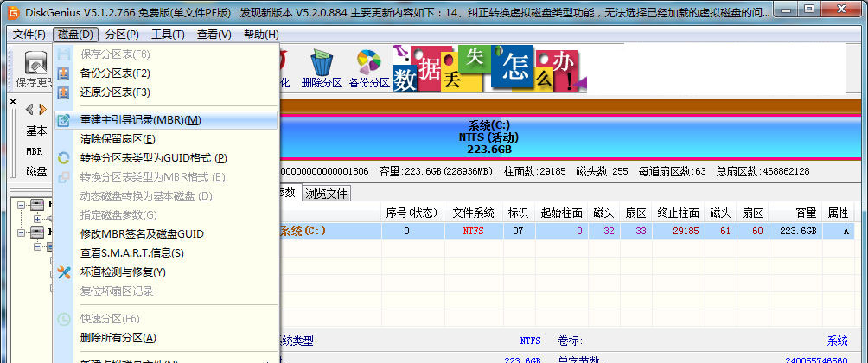This screenshot has height=363, width=868.
Task: Go to next disk with orange right arrow
Action: [42, 109]
